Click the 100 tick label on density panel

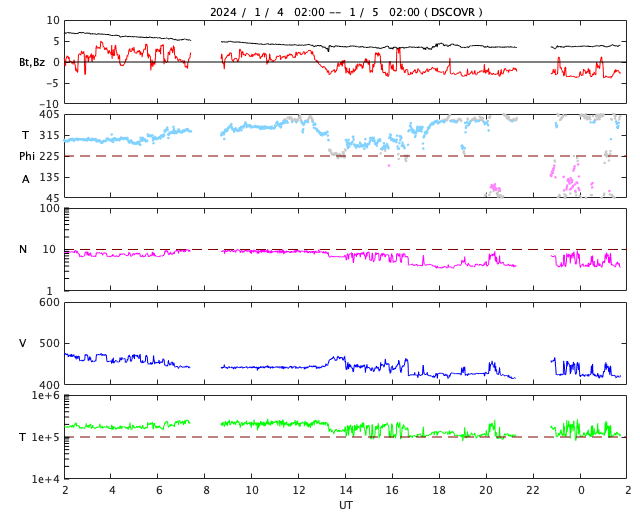tap(49, 208)
